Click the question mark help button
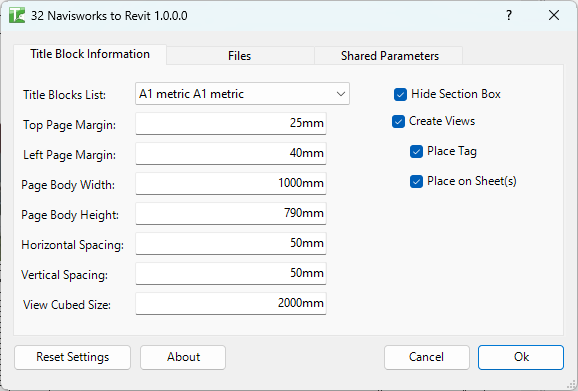Screen dimensions: 578x391 pyautogui.click(x=509, y=15)
